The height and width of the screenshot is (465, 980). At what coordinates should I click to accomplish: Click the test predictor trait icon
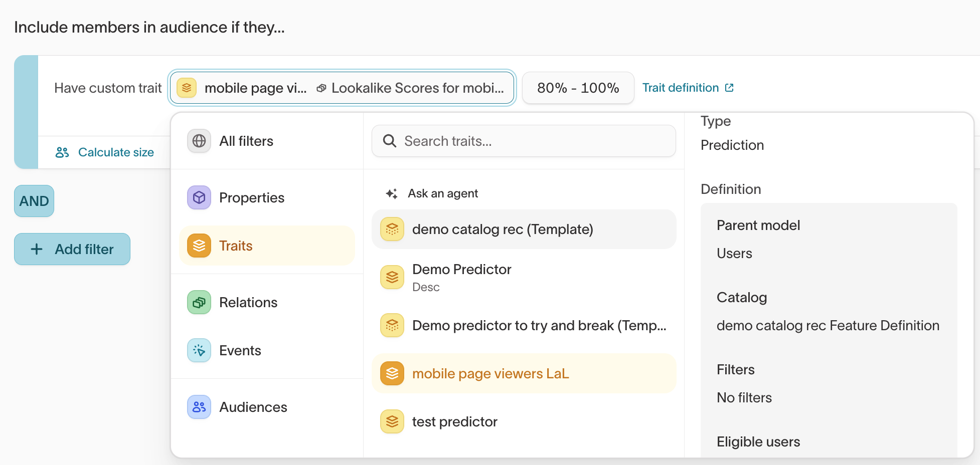point(392,421)
